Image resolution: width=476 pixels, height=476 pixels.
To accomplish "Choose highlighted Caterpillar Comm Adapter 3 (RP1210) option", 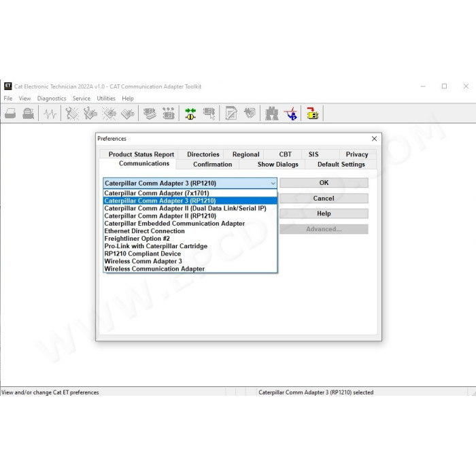I will 190,201.
